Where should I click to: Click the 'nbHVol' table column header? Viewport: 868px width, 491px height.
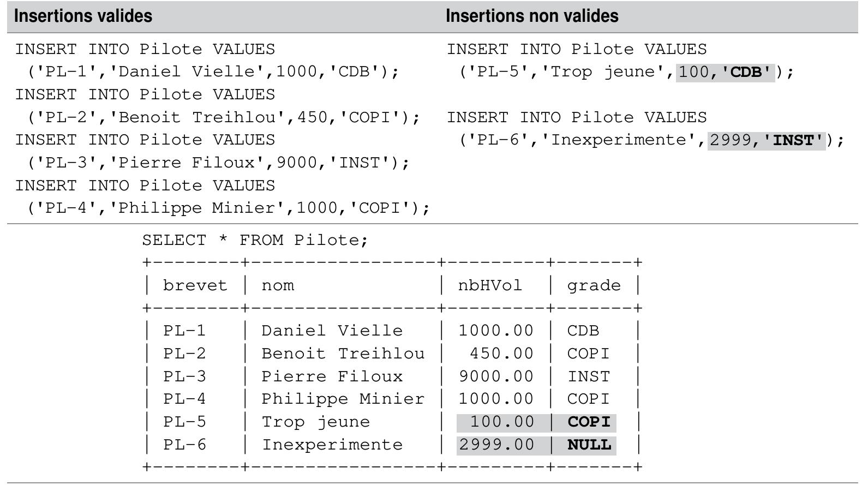[489, 285]
